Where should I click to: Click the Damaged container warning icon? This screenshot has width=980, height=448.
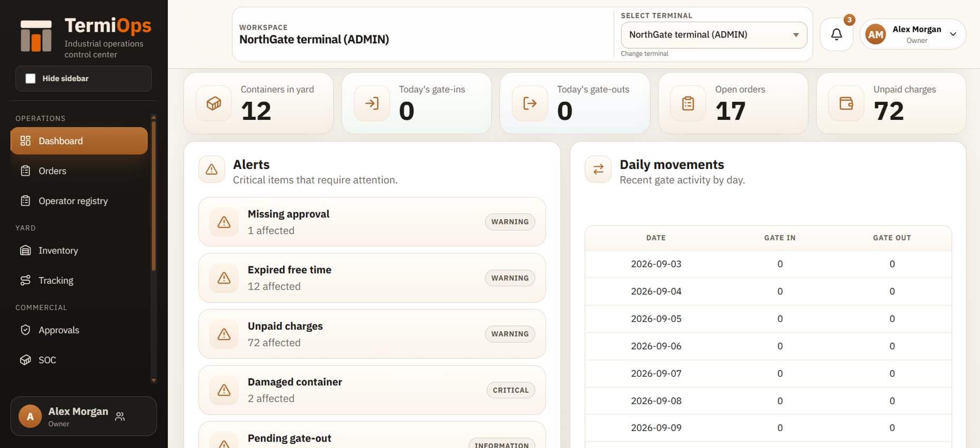pyautogui.click(x=224, y=390)
